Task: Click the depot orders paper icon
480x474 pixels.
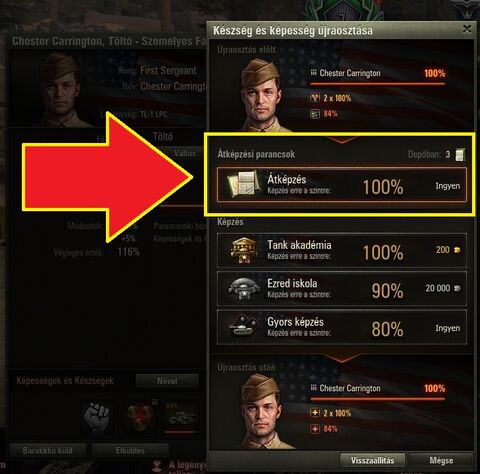Action: tap(460, 155)
